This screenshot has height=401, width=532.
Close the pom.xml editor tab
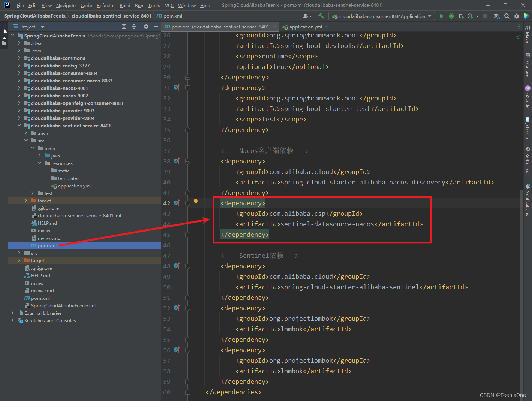click(275, 27)
